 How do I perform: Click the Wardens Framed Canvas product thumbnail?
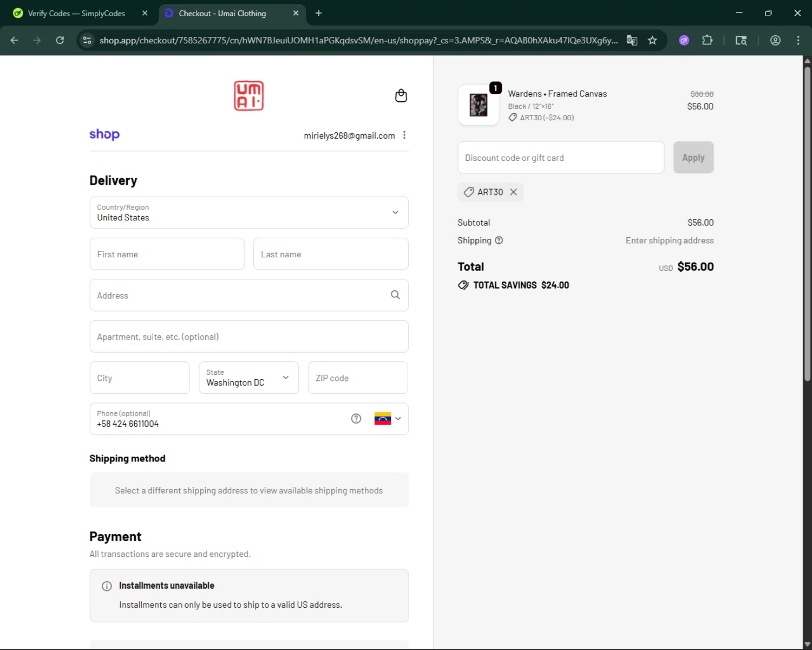pos(479,105)
